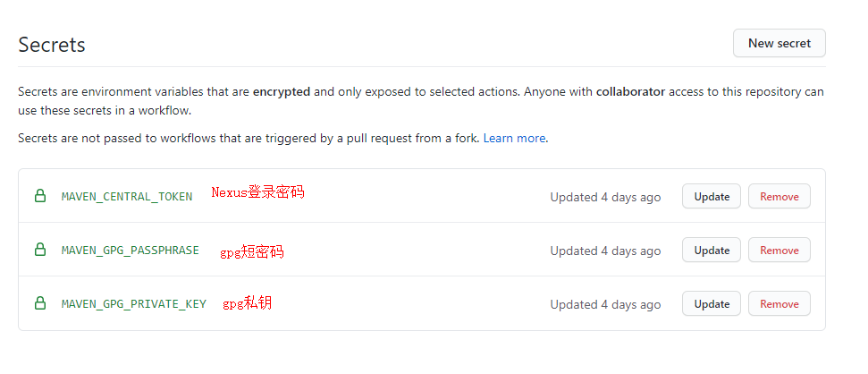
Task: Update the MAVEN_GPG_PASSPHRASE secret
Action: [x=712, y=250]
